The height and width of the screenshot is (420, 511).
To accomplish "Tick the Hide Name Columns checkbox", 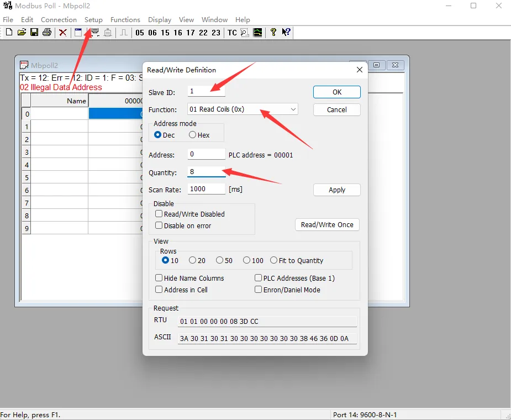I will click(159, 278).
